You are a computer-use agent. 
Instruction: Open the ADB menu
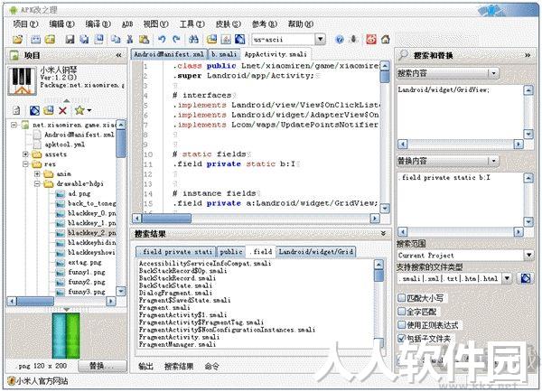click(127, 24)
